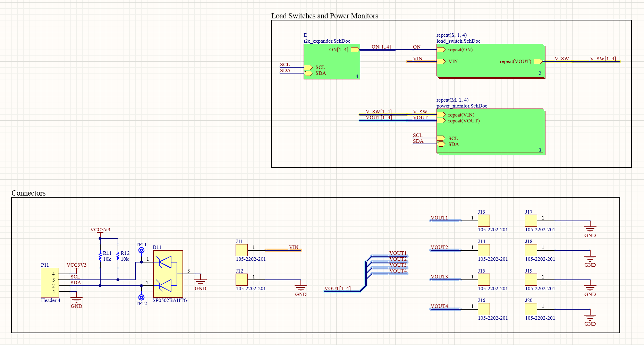Click the VIN net label on J11 wire
The width and height of the screenshot is (644, 345).
[294, 247]
